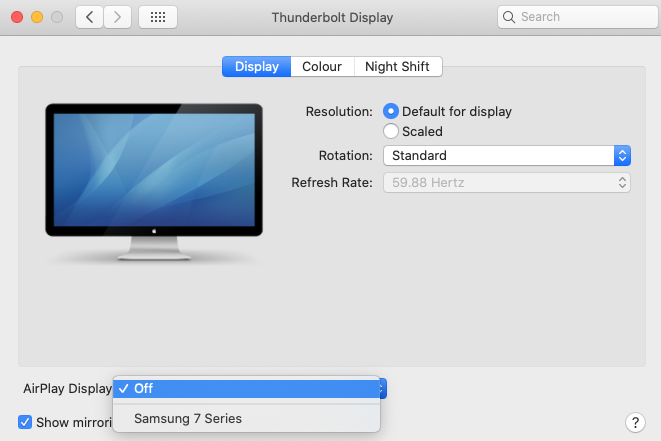The image size is (661, 441).
Task: Toggle Show mirroring options checkbox
Action: point(25,422)
